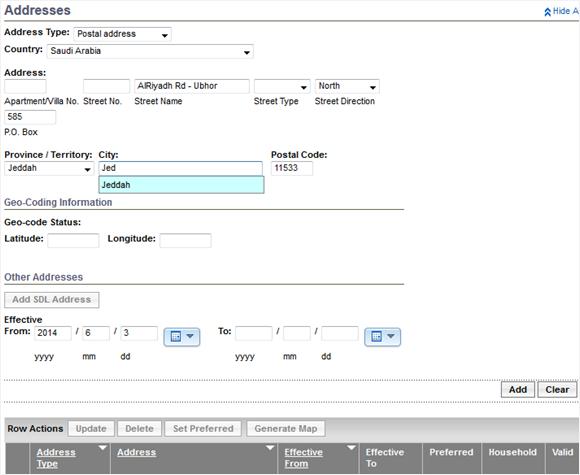This screenshot has height=475, width=580.
Task: Click the Effective From year field
Action: [53, 333]
